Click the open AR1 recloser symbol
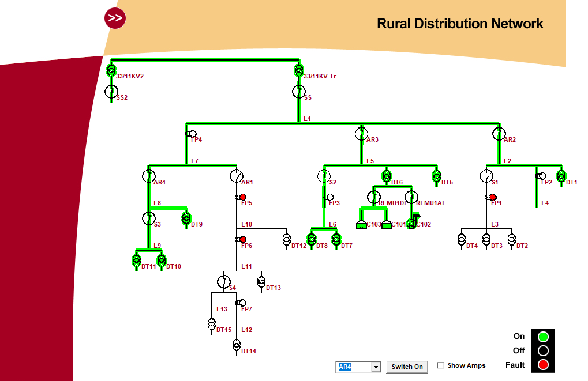This screenshot has height=381, width=588. point(237,176)
